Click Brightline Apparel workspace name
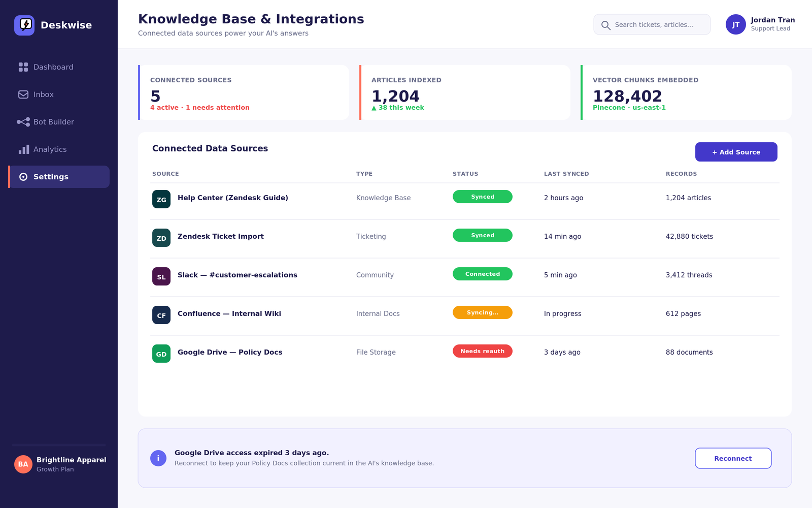 tap(72, 460)
